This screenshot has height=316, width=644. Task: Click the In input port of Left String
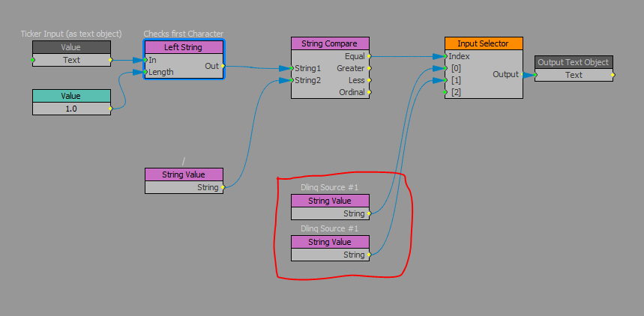[145, 60]
